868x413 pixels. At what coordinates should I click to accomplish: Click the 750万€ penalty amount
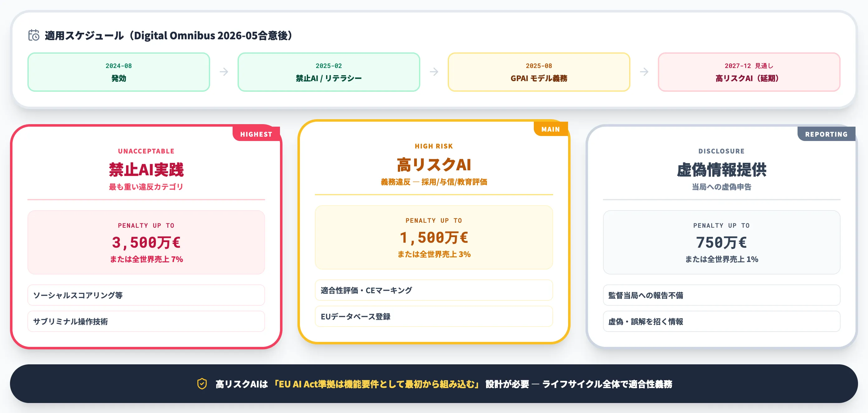[x=721, y=242]
